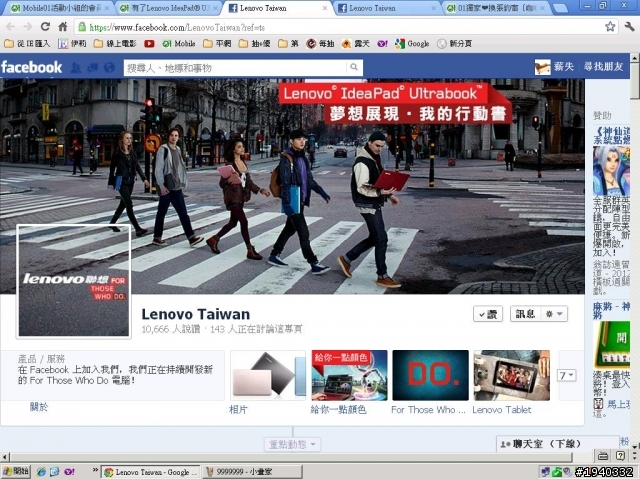Click the Windows 開始 start button

[16, 471]
